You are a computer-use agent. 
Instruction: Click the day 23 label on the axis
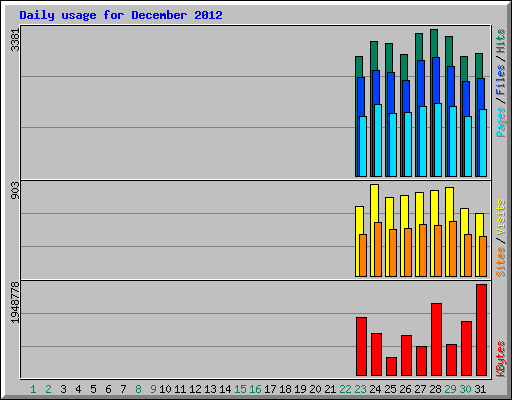360,389
